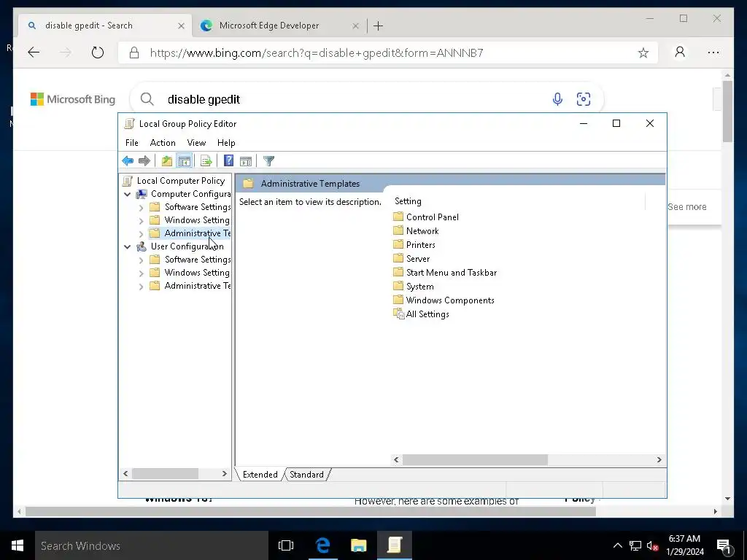This screenshot has width=747, height=560.
Task: Switch to the Standard tab
Action: 307,474
